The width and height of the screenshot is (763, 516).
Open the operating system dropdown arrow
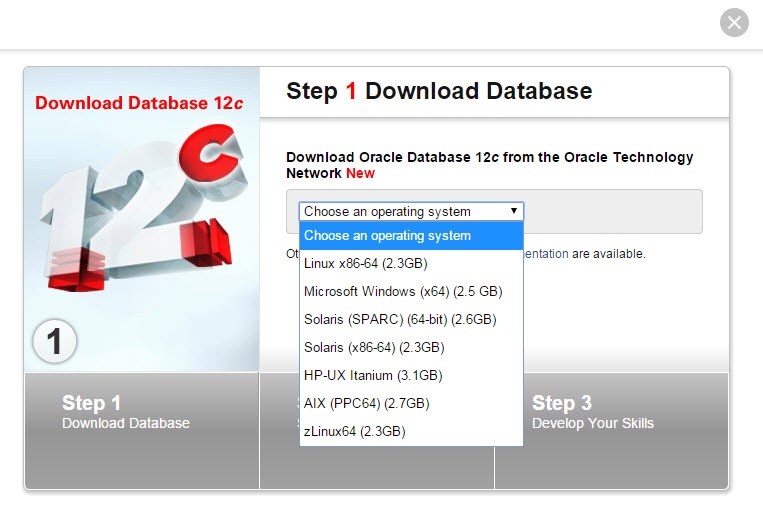513,211
